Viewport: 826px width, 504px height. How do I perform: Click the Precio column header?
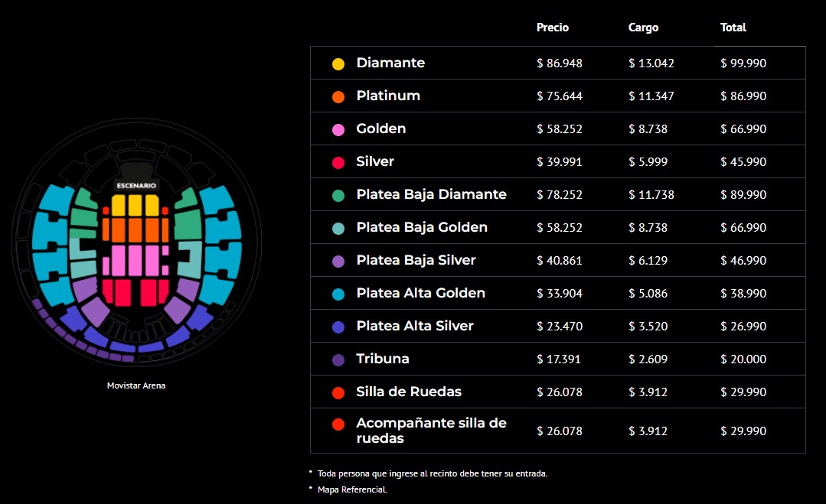(553, 28)
